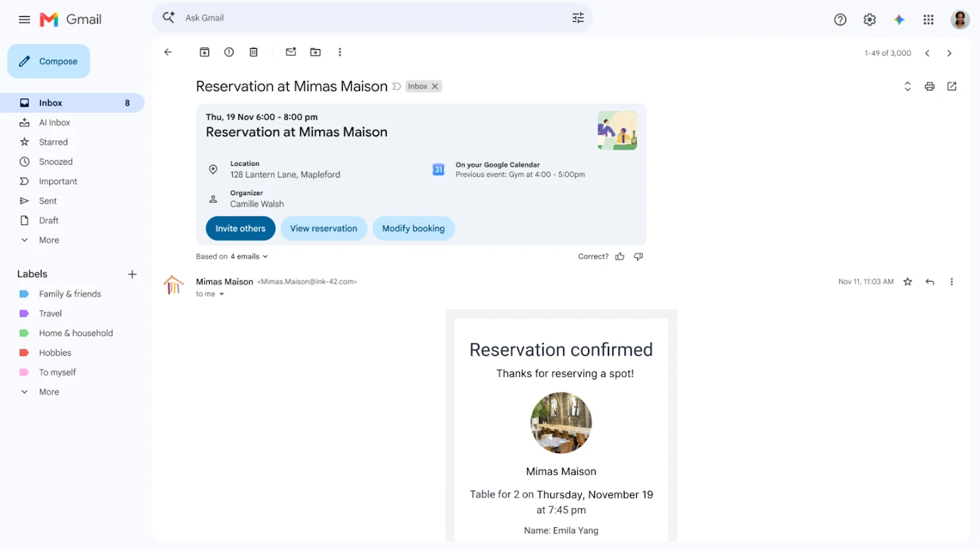Click the back arrow to inbox
Viewport: 980px width, 551px height.
tap(168, 52)
